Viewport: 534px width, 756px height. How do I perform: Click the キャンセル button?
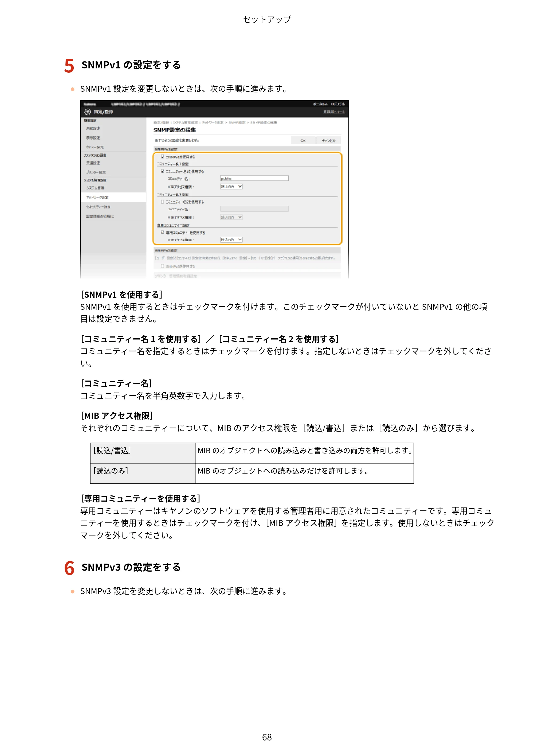[x=328, y=141]
